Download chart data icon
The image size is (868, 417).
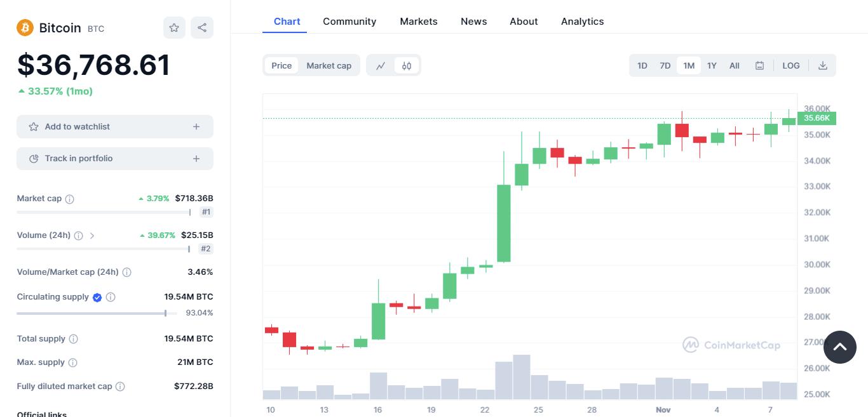coord(823,65)
